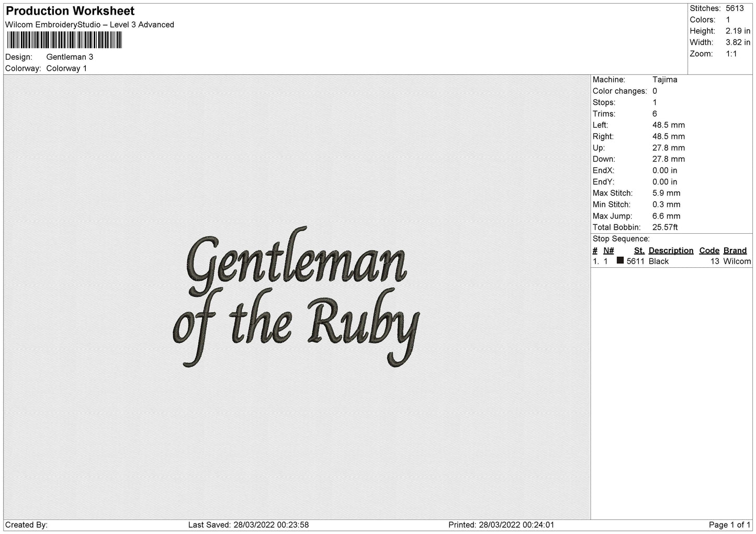Click the Right value 48.5 mm
The height and width of the screenshot is (534, 756).
pyautogui.click(x=668, y=137)
